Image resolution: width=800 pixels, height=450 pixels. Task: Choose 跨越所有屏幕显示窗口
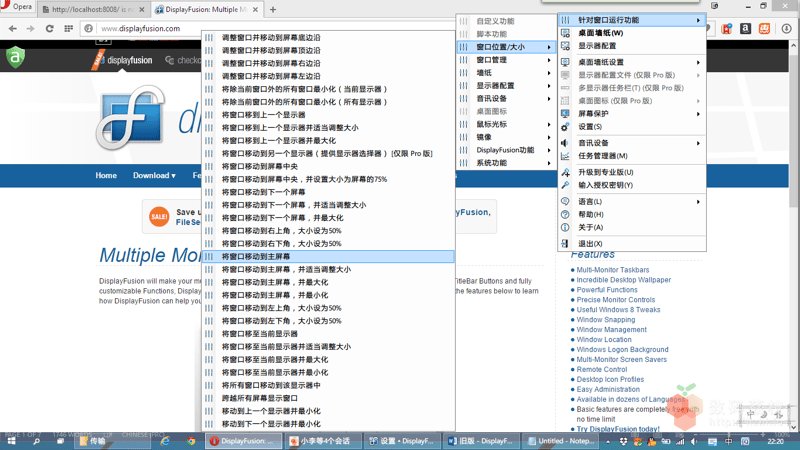click(328, 398)
